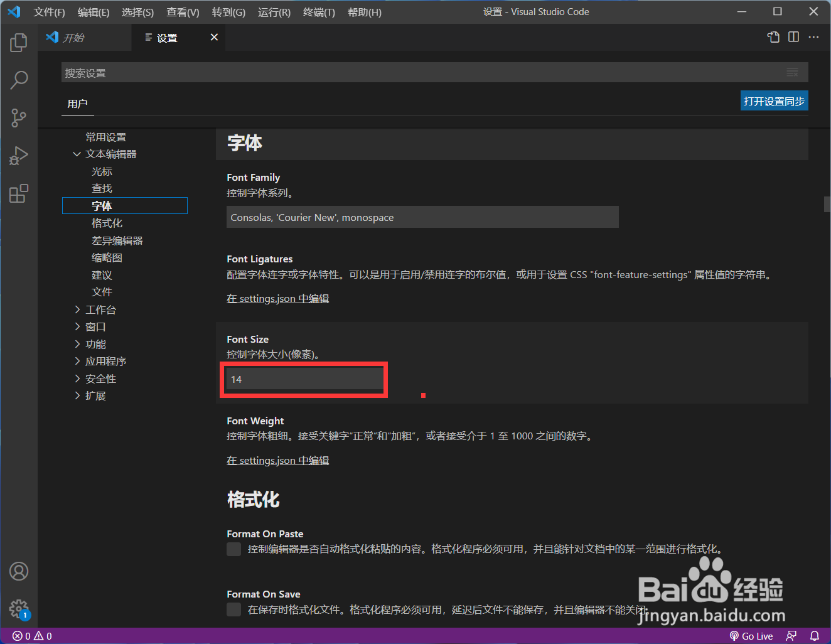Viewport: 831px width, 644px height.
Task: Open the 转到(G) menu
Action: click(228, 12)
